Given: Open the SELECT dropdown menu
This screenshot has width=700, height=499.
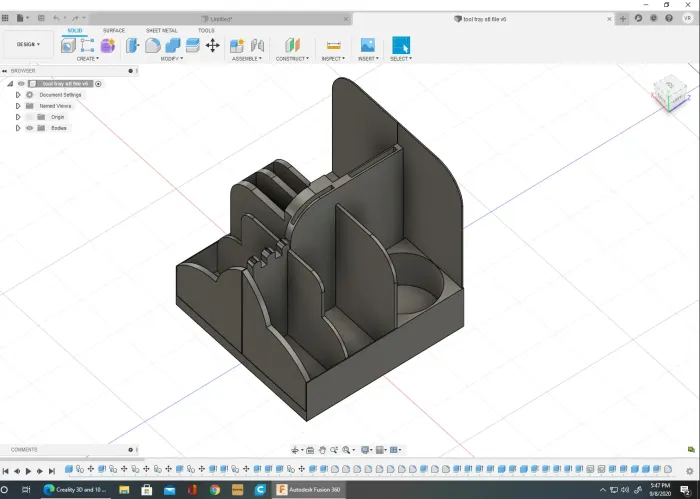Looking at the screenshot, I should coord(401,58).
